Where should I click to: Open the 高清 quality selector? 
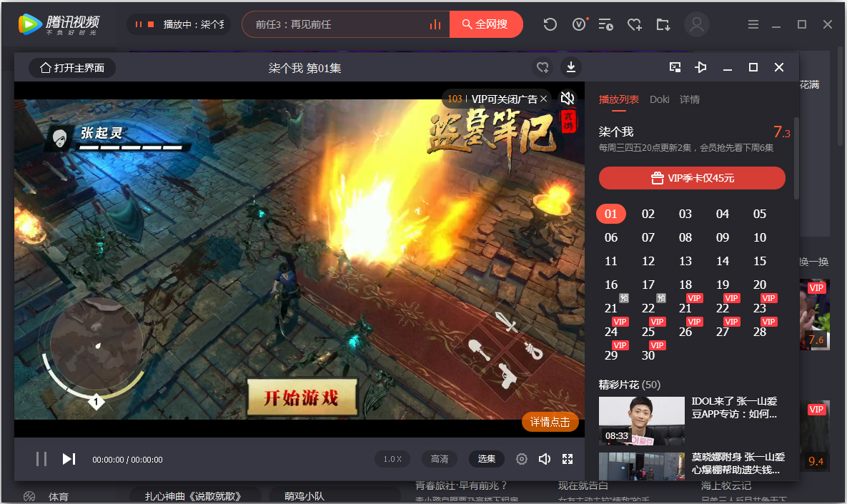click(439, 459)
